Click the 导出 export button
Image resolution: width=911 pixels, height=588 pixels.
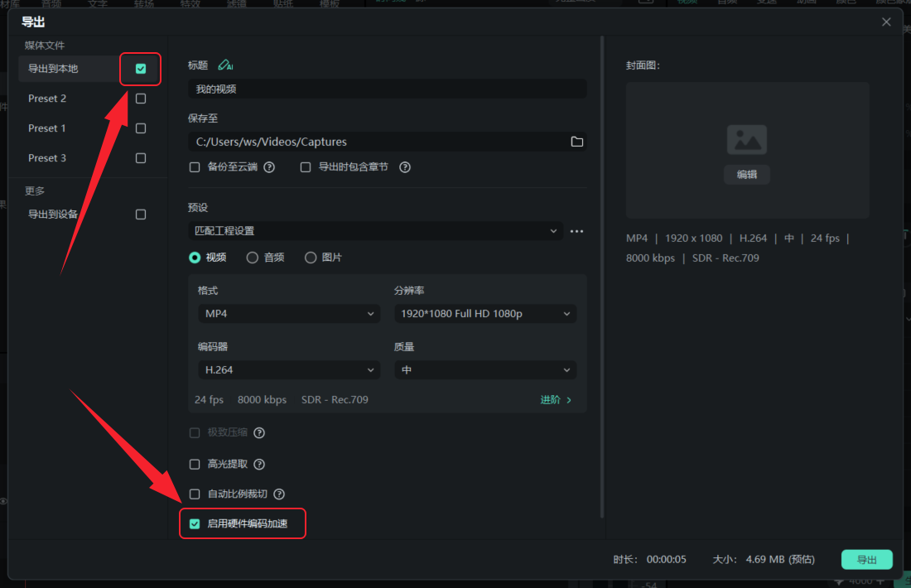tap(867, 560)
